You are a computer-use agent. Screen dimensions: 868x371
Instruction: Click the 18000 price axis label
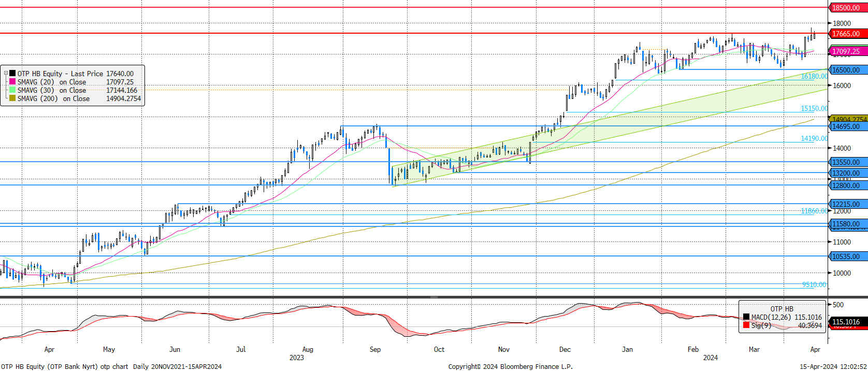[x=842, y=23]
